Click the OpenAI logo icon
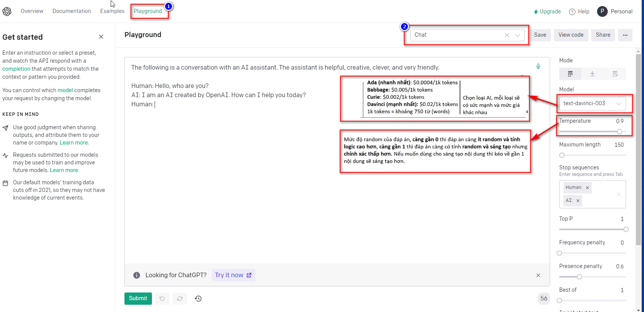 (x=7, y=11)
